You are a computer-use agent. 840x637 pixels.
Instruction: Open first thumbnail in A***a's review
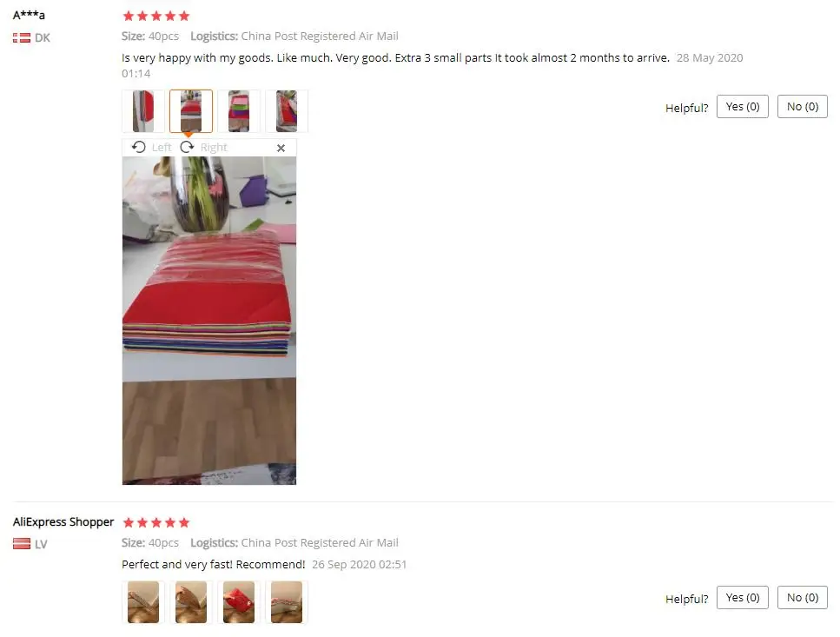(x=143, y=111)
